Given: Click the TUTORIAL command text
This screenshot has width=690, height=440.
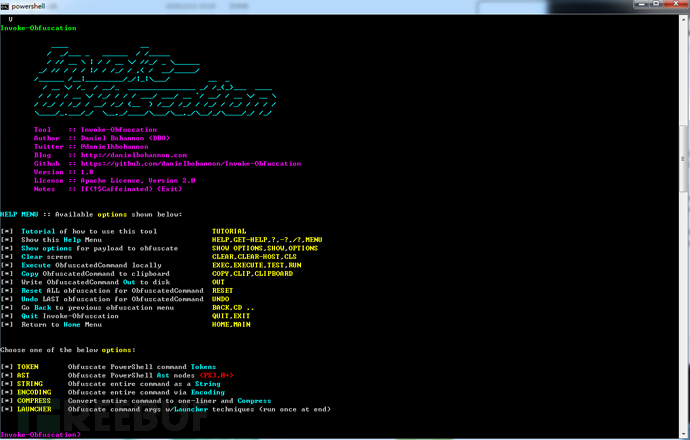Looking at the screenshot, I should tap(229, 231).
